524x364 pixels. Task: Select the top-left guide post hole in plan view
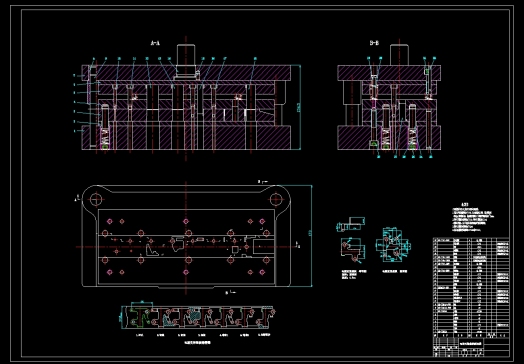pos(96,200)
